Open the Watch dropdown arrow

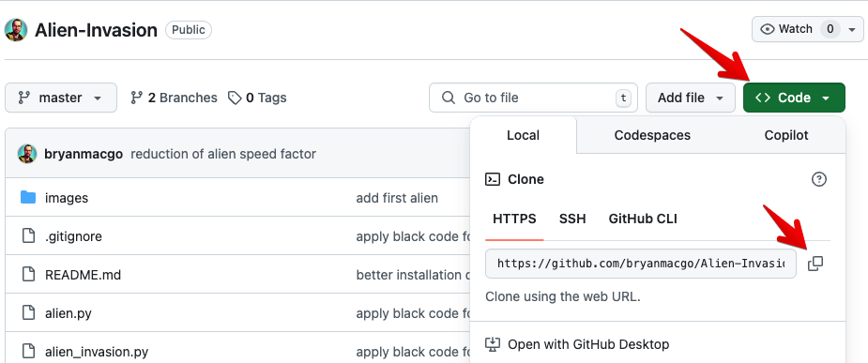tap(851, 29)
